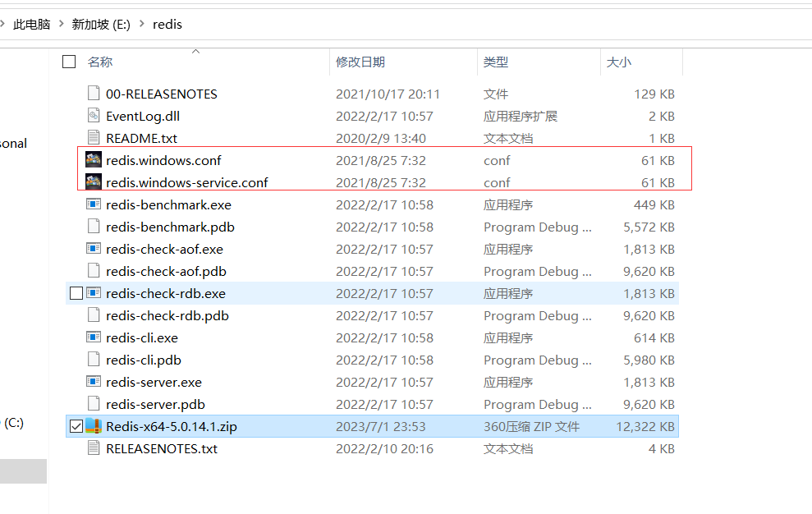The height and width of the screenshot is (514, 812).
Task: Click the 00-RELEASENOTES file icon
Action: (94, 94)
